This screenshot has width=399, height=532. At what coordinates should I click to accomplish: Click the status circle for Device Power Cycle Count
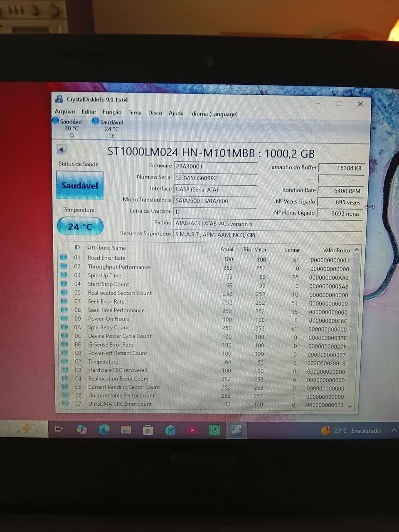point(64,336)
